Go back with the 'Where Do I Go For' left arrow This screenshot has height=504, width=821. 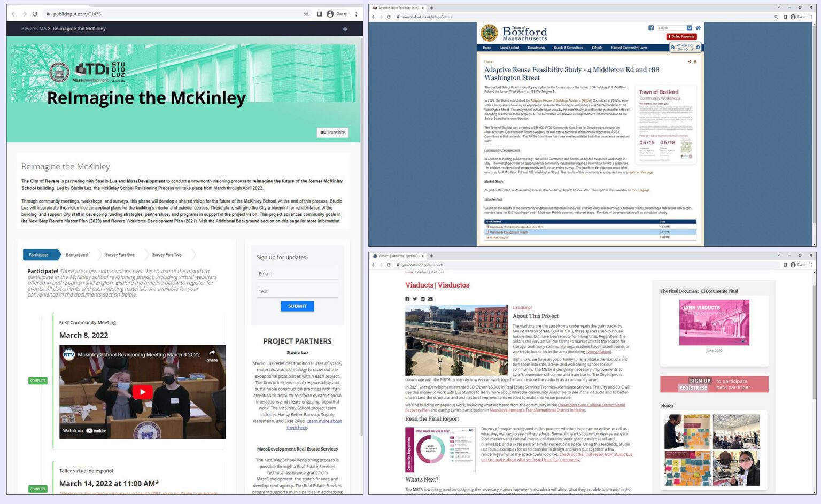[x=672, y=48]
